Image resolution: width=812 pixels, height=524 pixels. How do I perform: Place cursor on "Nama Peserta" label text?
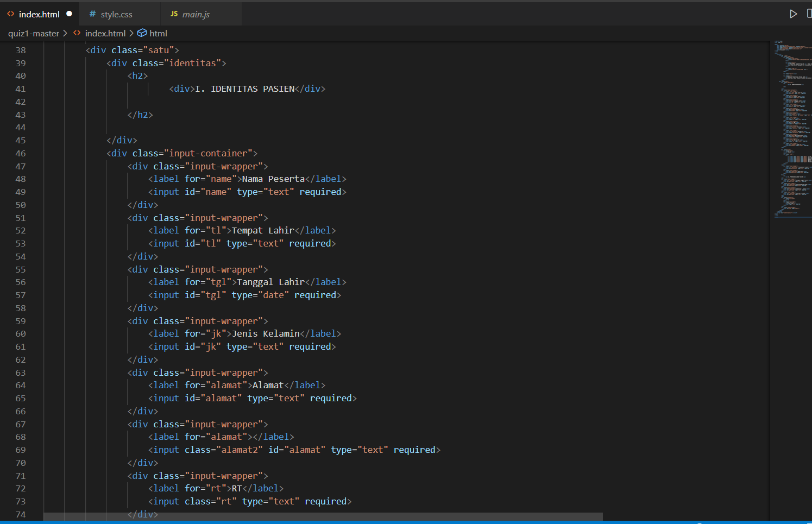point(273,179)
